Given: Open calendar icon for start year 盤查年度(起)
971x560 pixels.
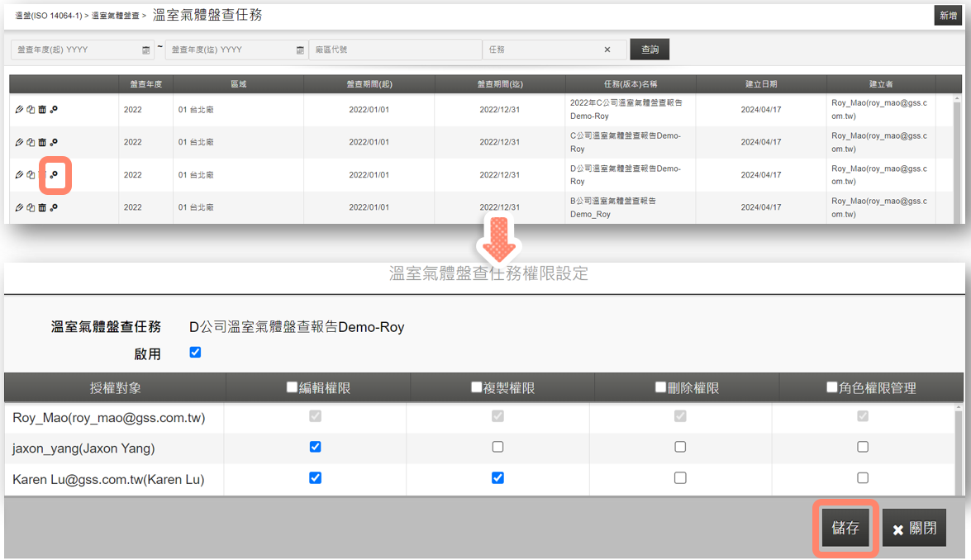Looking at the screenshot, I should click(146, 50).
